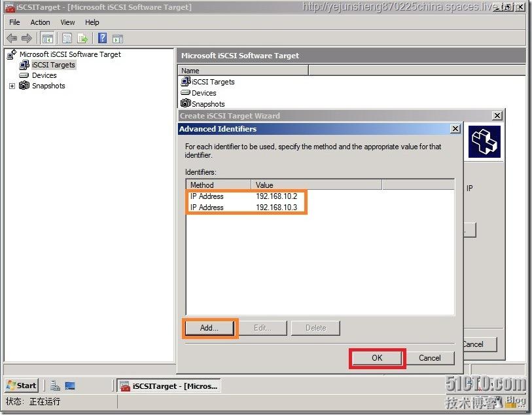Image resolution: width=532 pixels, height=415 pixels.
Task: Click the iSCSI Targets icon in left tree
Action: point(24,64)
